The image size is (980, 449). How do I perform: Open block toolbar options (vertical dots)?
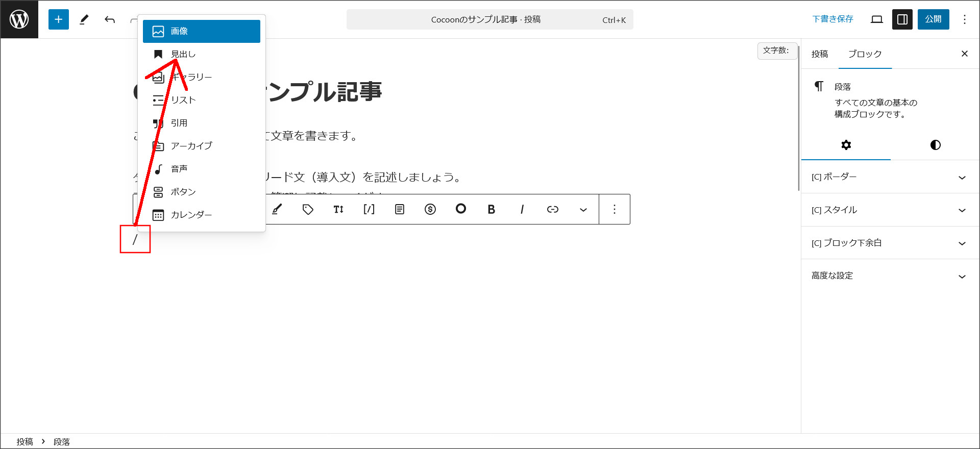615,209
